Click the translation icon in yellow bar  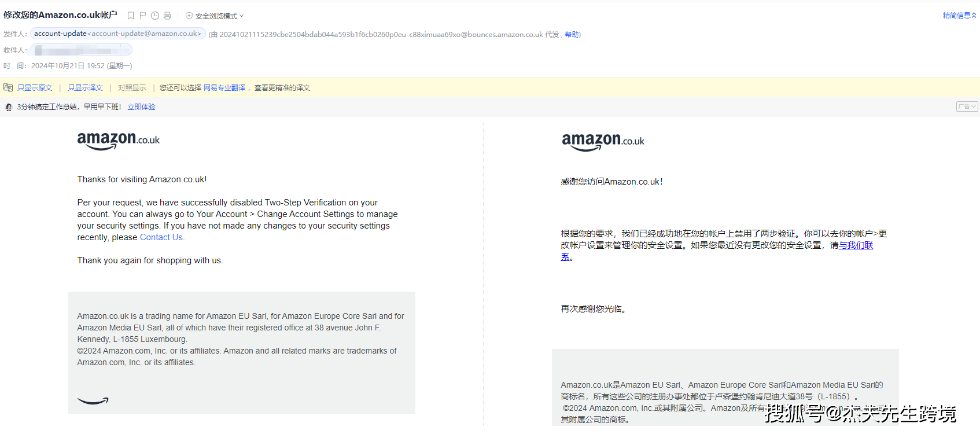click(8, 87)
